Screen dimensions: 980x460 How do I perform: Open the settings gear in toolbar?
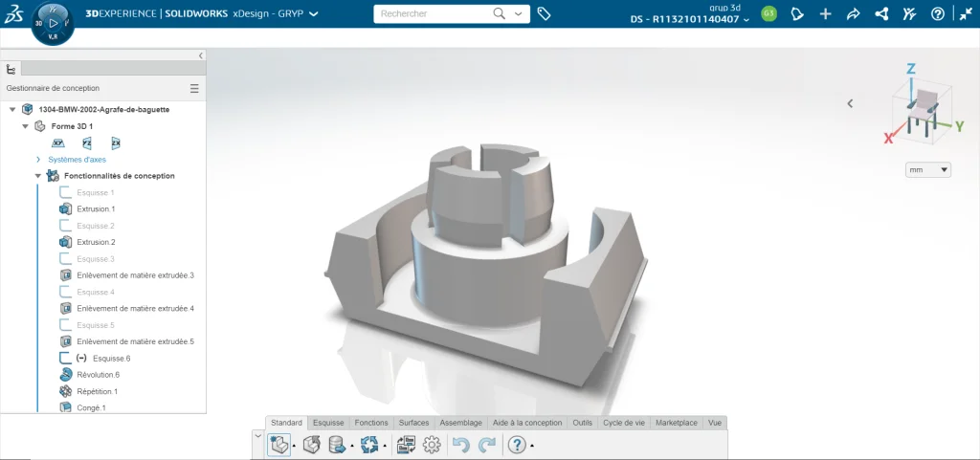(432, 445)
